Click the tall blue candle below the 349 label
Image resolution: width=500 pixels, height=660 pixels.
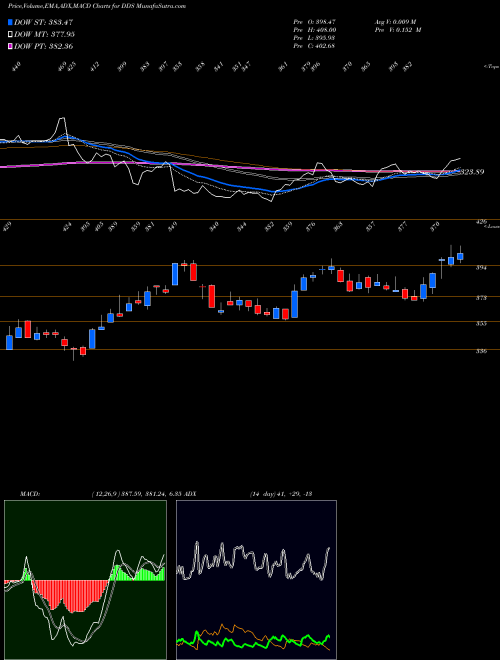click(x=175, y=274)
